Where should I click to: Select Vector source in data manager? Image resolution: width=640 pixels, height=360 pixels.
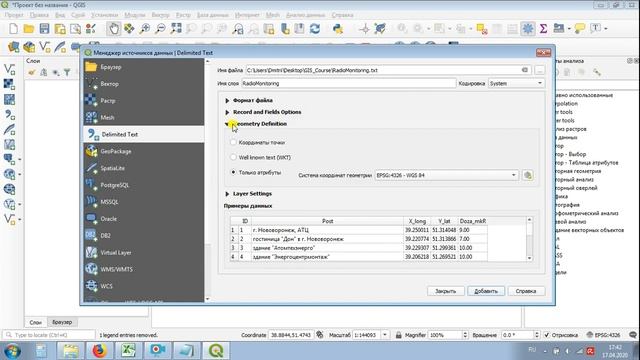[x=144, y=84]
